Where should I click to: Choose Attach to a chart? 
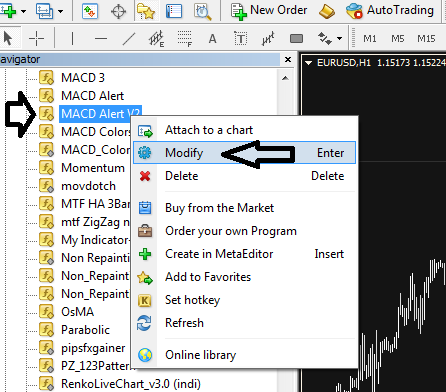[244, 130]
